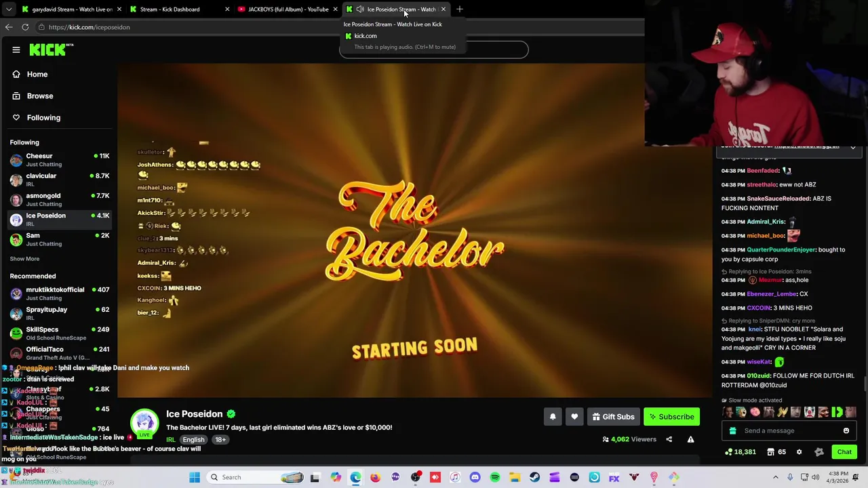Image resolution: width=868 pixels, height=488 pixels.
Task: Open Cheesur channel in Following list
Action: pos(60,160)
